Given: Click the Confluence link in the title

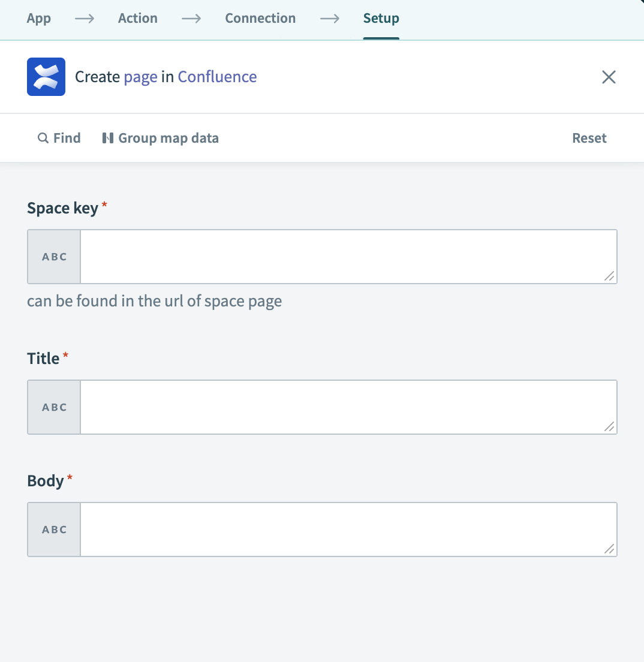Looking at the screenshot, I should 217,76.
